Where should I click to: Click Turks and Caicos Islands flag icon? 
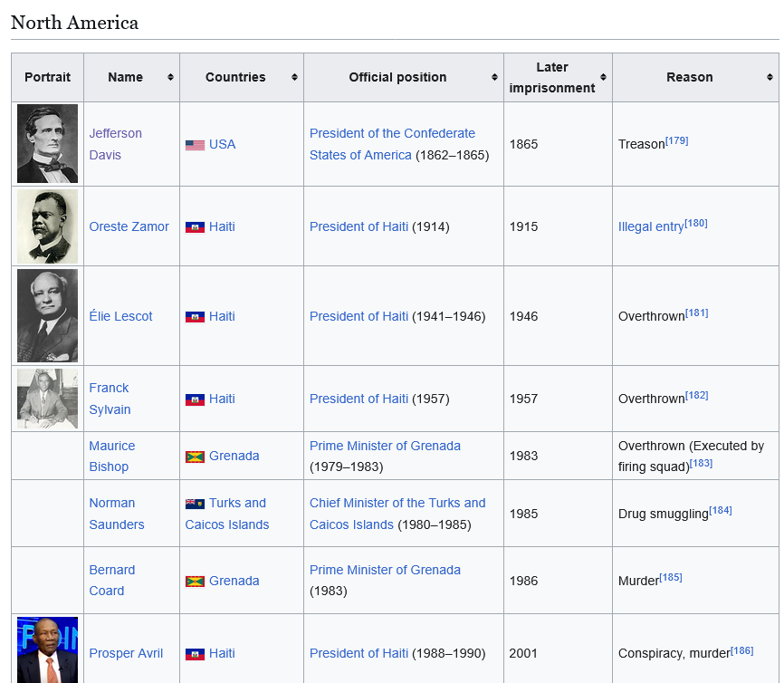tap(195, 504)
